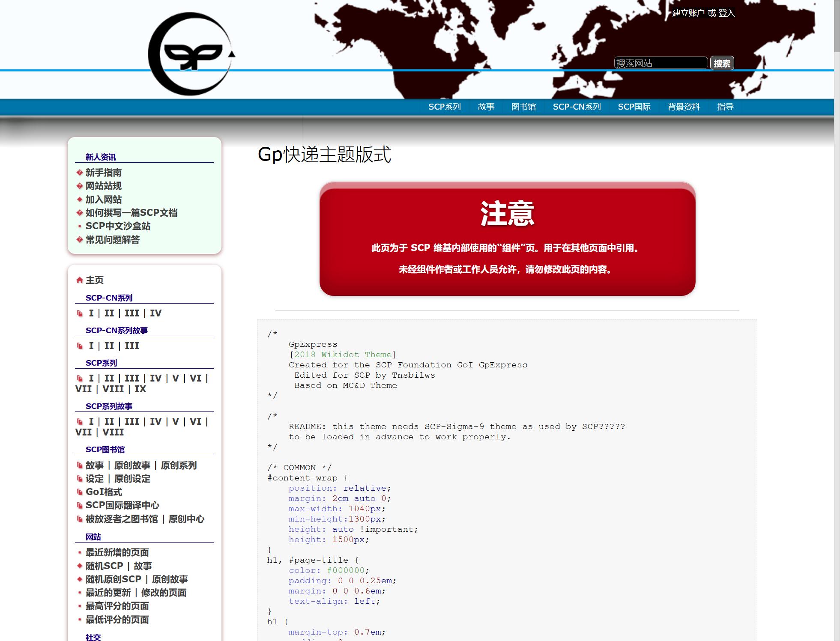Click the page icon before SCP国际翻译中心
This screenshot has width=840, height=641.
[x=79, y=506]
